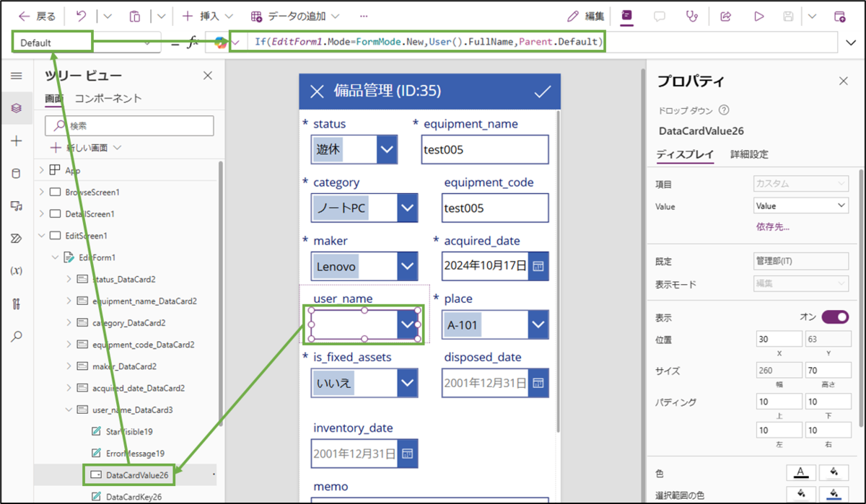Open Comments via the speech bubble icon
Image resolution: width=866 pixels, height=504 pixels.
click(x=659, y=17)
